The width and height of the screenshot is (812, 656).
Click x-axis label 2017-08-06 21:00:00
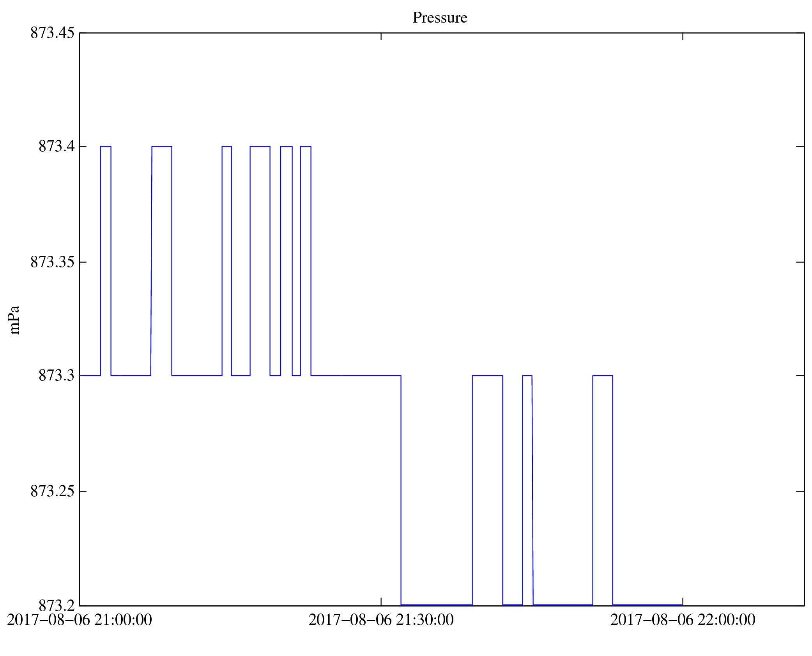[80, 620]
